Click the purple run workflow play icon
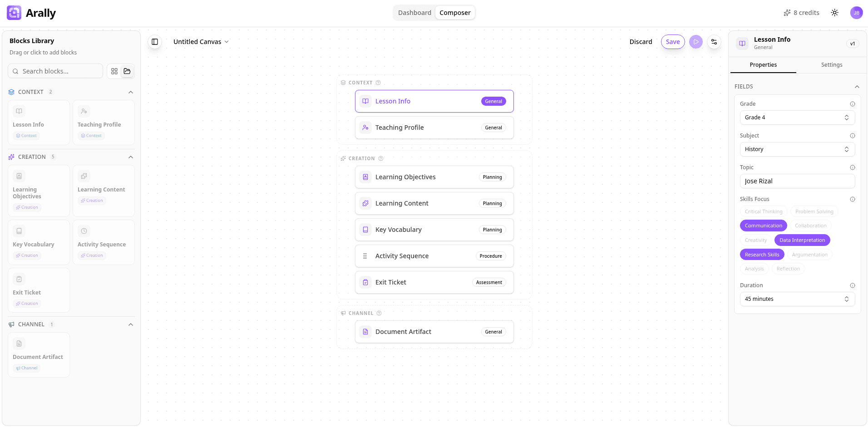 point(696,41)
